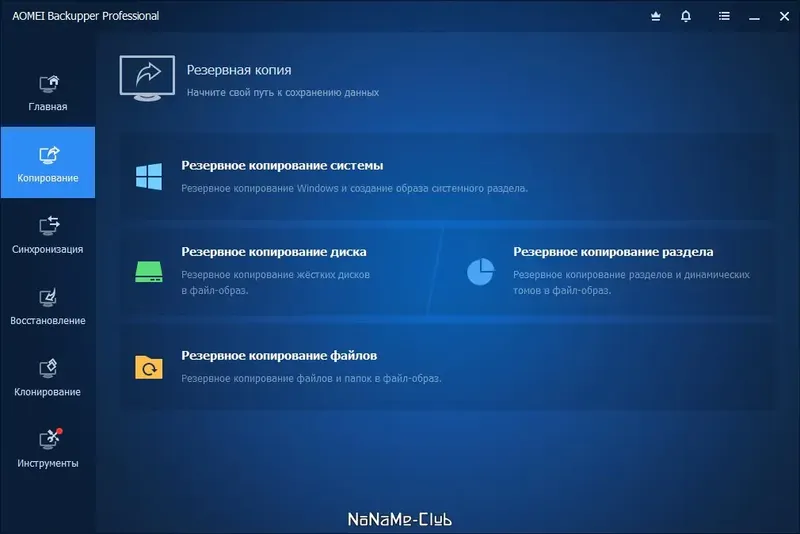Click the Копирование sidebar icon
Viewport: 800px width, 534px height.
click(x=49, y=155)
